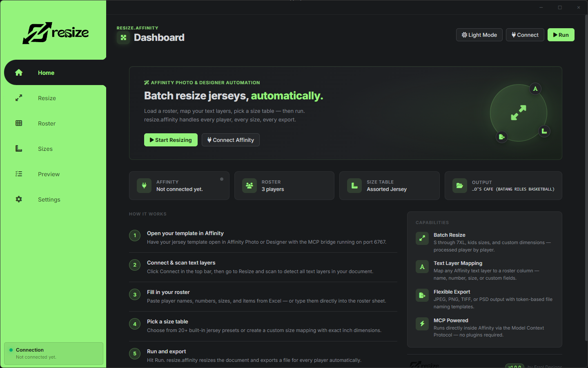The image size is (588, 368).
Task: Open the Home page
Action: coord(55,73)
